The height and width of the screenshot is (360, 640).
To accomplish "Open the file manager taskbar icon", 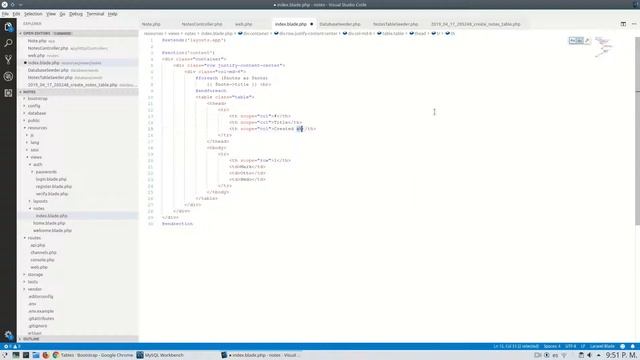I will tap(36, 355).
